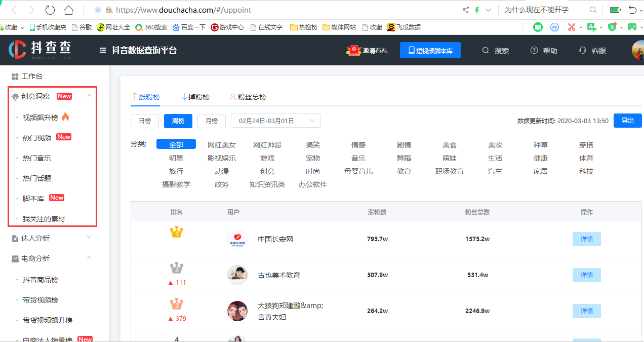644x342 pixels.
Task: Click the 古也美术教育 avatar thumbnail
Action: pyautogui.click(x=237, y=275)
